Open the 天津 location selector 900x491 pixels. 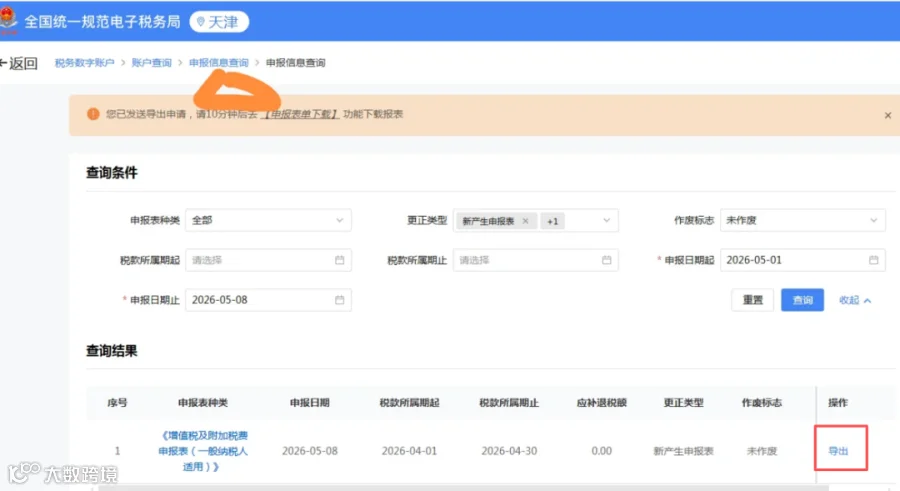pos(219,22)
